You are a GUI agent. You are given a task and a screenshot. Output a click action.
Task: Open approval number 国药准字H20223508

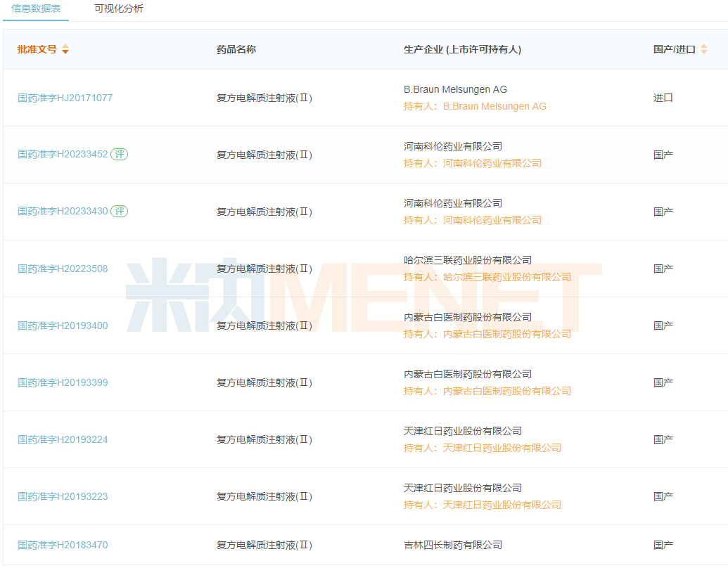[x=63, y=269]
